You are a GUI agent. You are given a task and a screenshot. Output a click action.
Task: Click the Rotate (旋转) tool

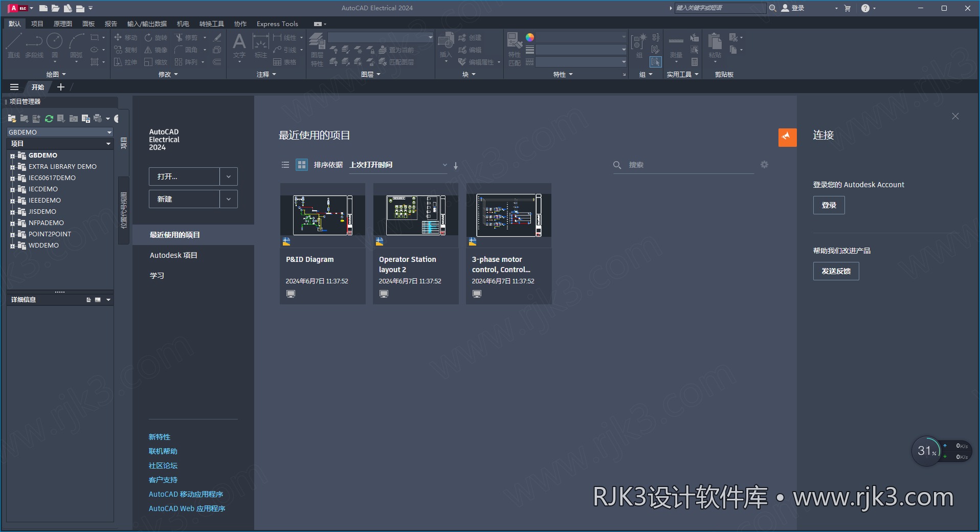[x=156, y=37]
